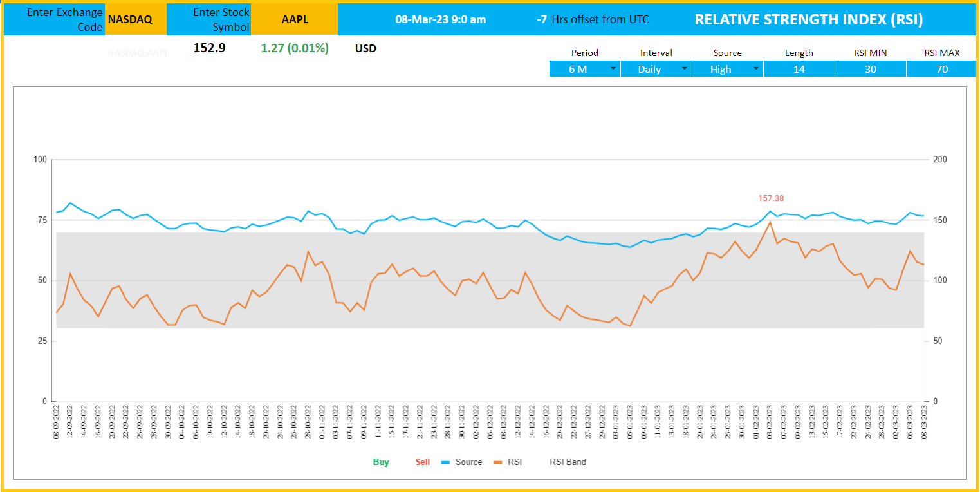Image resolution: width=980 pixels, height=492 pixels.
Task: Select the Length field showing 14
Action: (799, 69)
